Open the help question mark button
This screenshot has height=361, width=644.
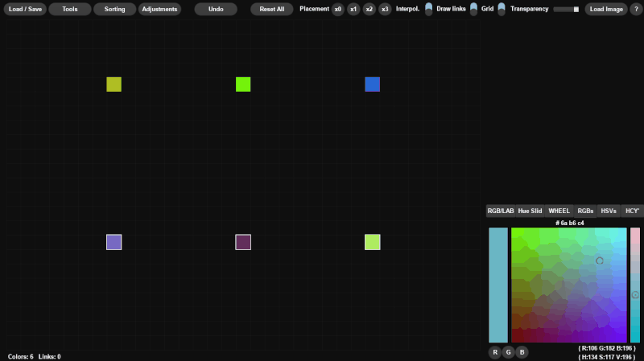pos(636,9)
